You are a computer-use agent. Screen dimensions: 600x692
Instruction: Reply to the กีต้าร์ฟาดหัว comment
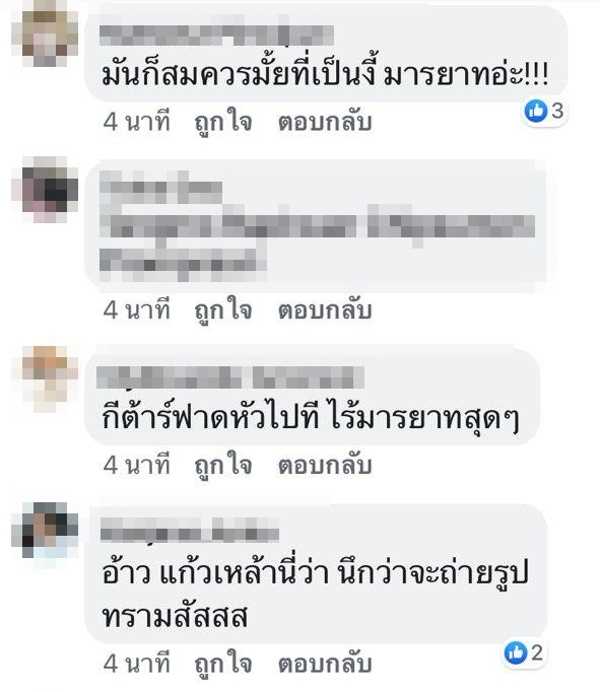(325, 465)
